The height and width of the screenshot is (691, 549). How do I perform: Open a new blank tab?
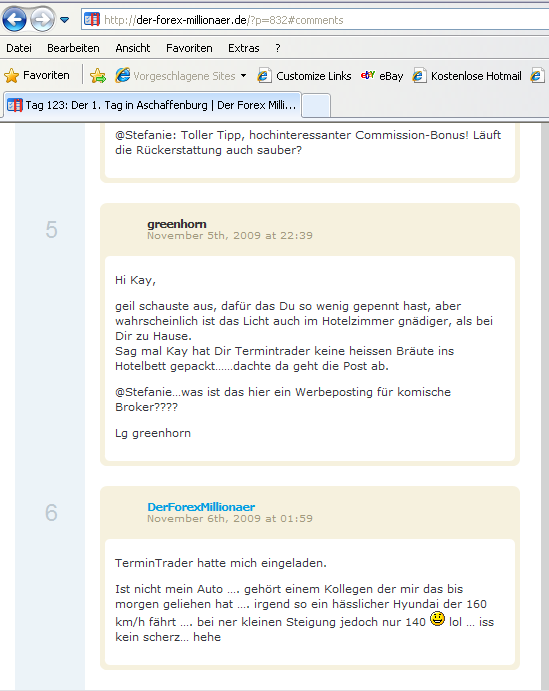(316, 105)
